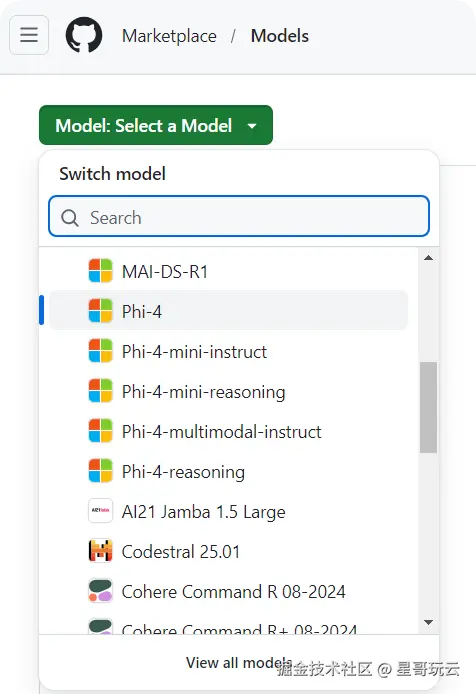Viewport: 476px width, 694px height.
Task: Select Phi-4-multimodal-instruct model
Action: click(228, 431)
